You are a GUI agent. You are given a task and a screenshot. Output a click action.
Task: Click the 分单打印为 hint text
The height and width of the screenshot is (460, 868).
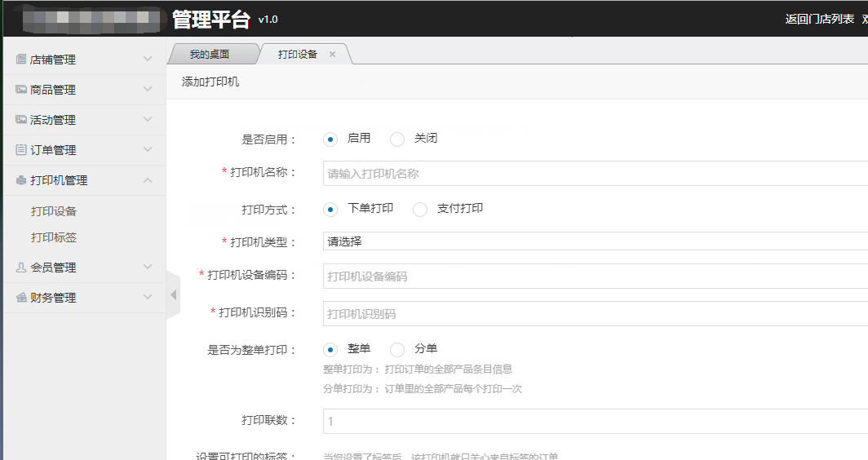[x=423, y=389]
